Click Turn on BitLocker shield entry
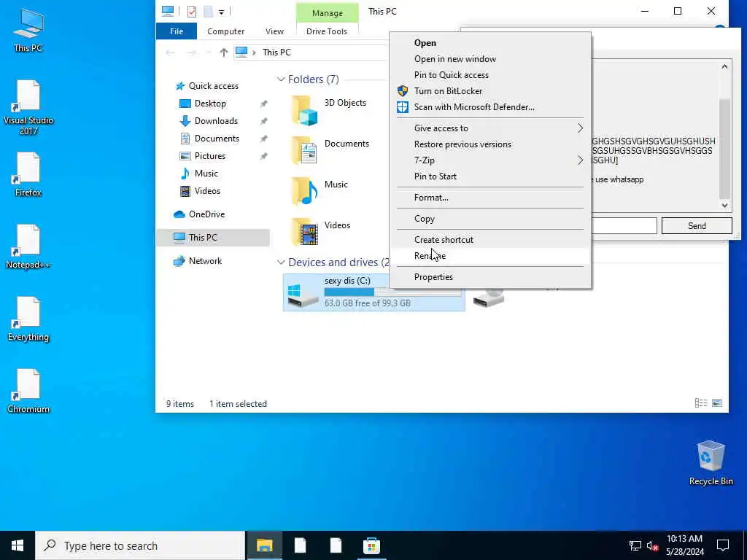747x560 pixels. 491,91
